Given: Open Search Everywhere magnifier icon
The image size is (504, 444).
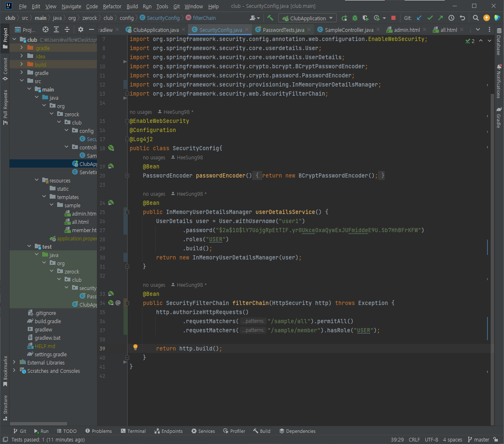Looking at the screenshot, I should coord(476,18).
